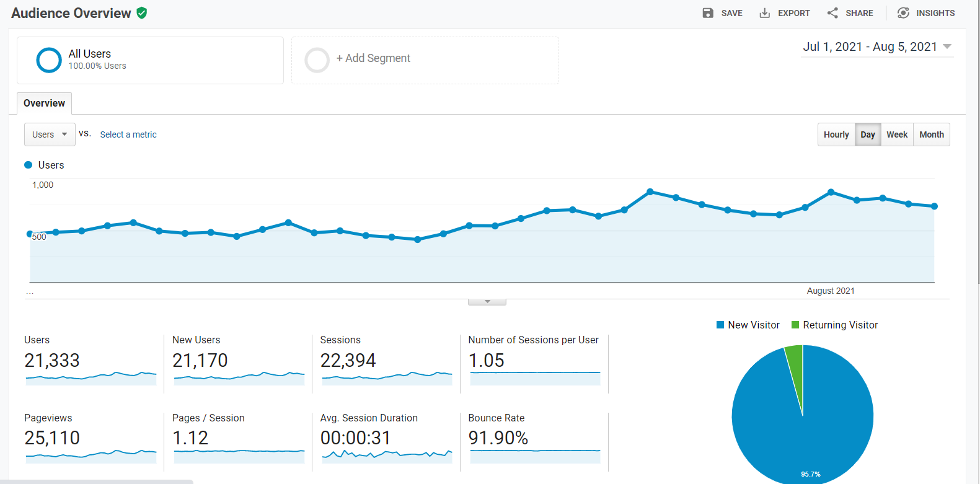The height and width of the screenshot is (484, 980).
Task: Open the Users metric dropdown
Action: [x=50, y=134]
